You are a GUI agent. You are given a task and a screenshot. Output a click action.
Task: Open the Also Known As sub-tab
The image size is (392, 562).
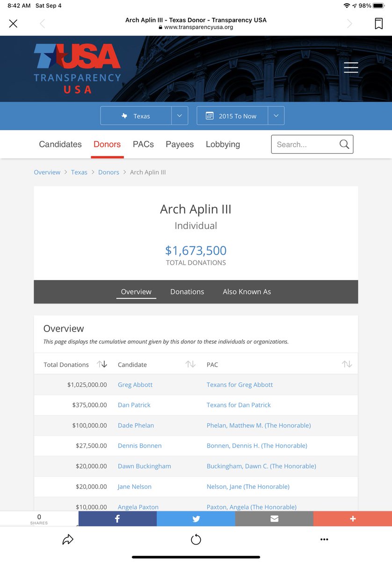click(x=247, y=292)
